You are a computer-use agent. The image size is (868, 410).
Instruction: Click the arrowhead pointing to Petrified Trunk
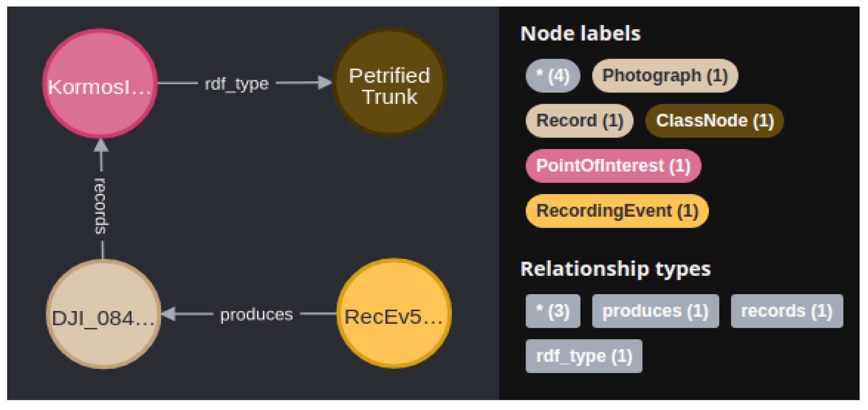(324, 83)
